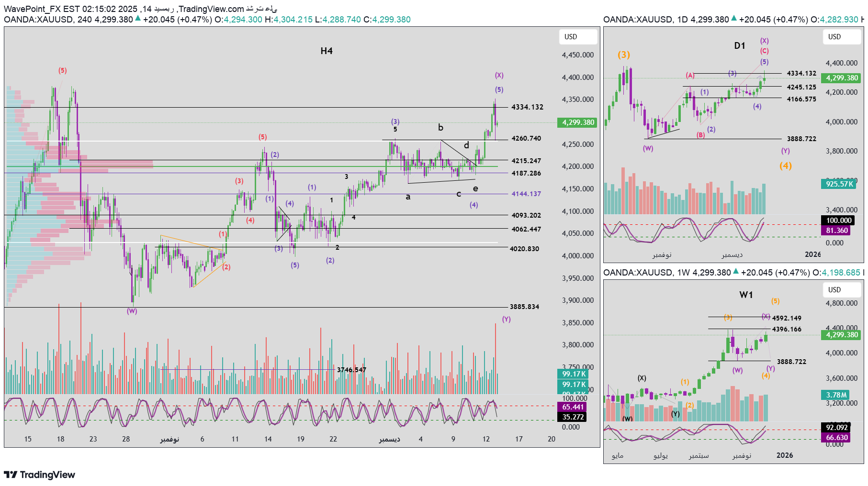Click the 3.78M volume tag on W1 chart
The width and height of the screenshot is (868, 486).
[836, 395]
